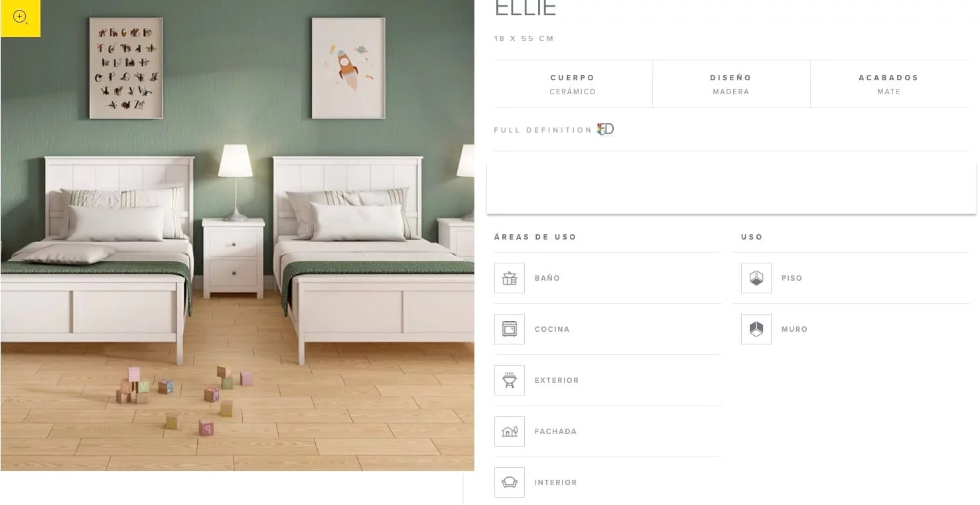Image resolution: width=980 pixels, height=505 pixels.
Task: Select the Baño bathroom icon
Action: pyautogui.click(x=509, y=278)
